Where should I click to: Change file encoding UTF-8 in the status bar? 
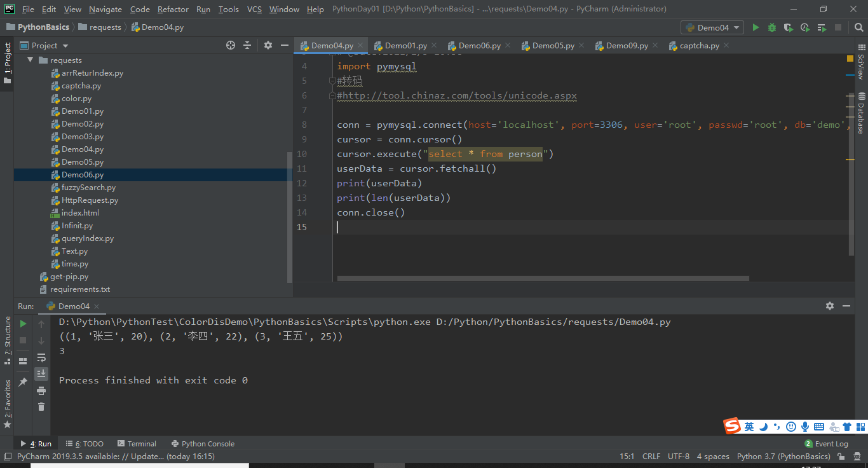click(x=679, y=457)
